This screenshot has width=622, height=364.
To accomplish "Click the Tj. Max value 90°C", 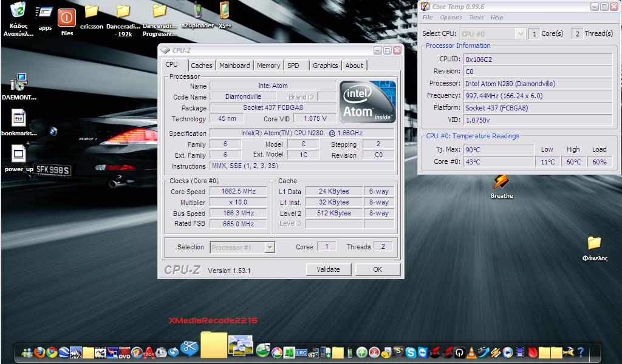I will pyautogui.click(x=498, y=150).
